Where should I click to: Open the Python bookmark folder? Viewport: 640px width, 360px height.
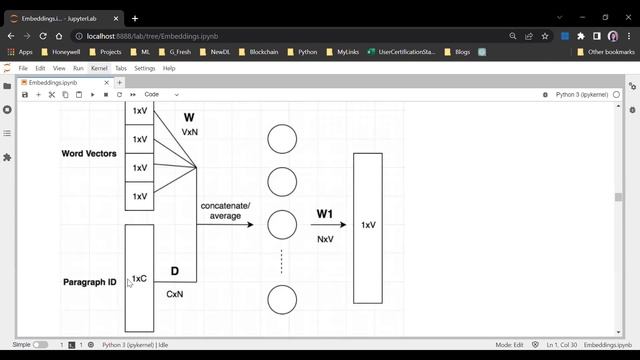302,52
